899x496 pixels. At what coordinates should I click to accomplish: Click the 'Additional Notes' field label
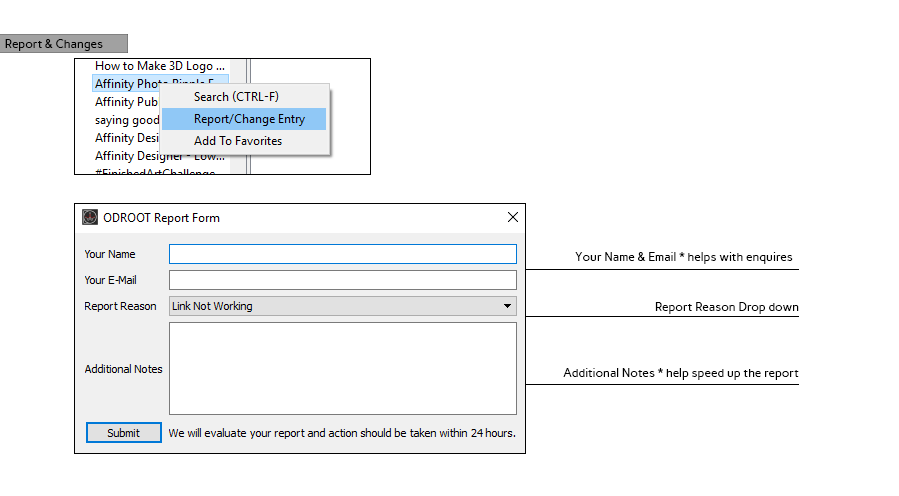coord(123,369)
